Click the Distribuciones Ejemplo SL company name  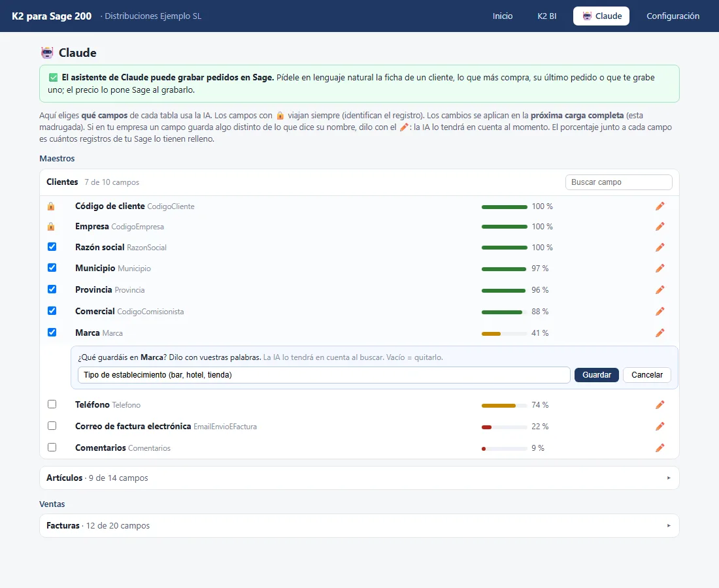(x=153, y=16)
